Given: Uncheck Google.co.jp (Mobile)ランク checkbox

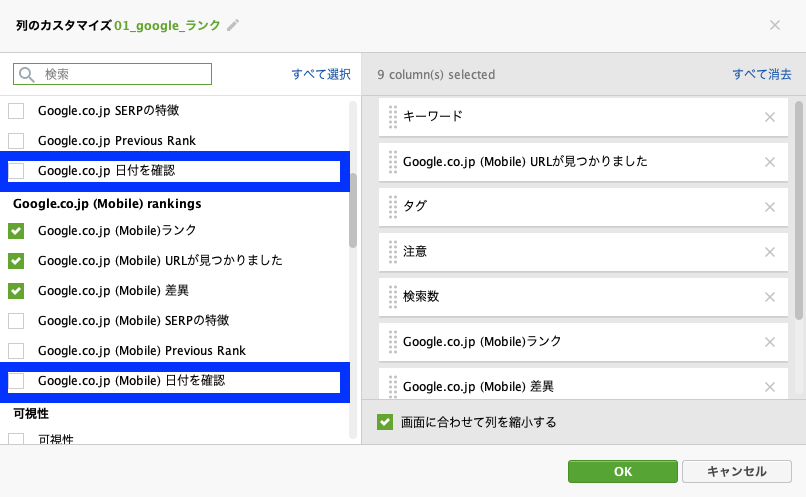Looking at the screenshot, I should pos(16,231).
